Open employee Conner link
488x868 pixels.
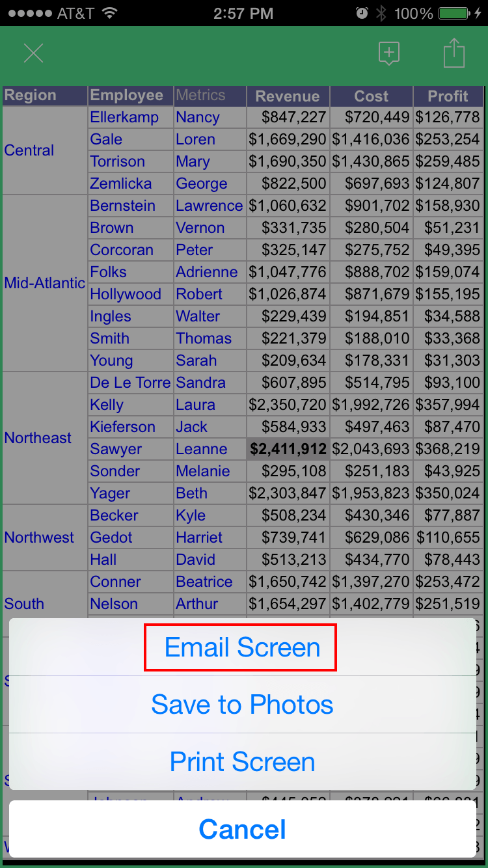[115, 582]
